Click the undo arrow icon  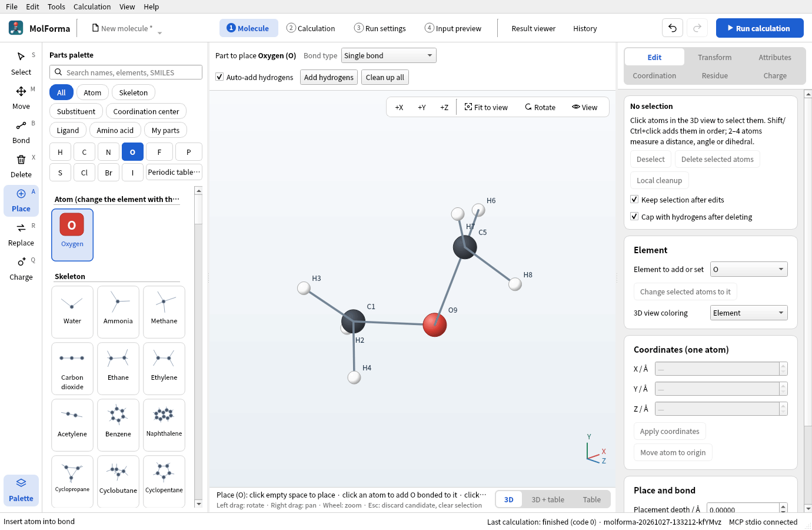point(673,28)
